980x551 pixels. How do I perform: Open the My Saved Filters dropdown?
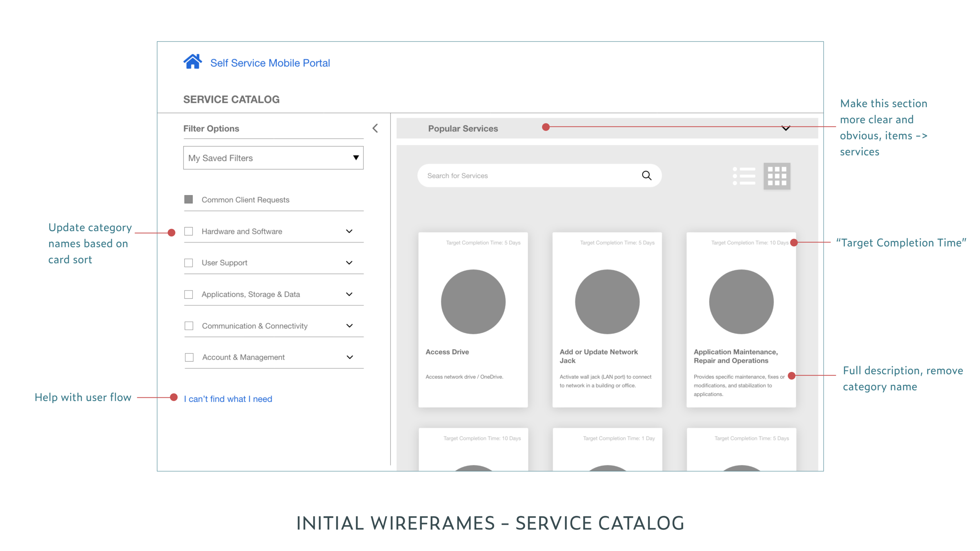(x=273, y=158)
